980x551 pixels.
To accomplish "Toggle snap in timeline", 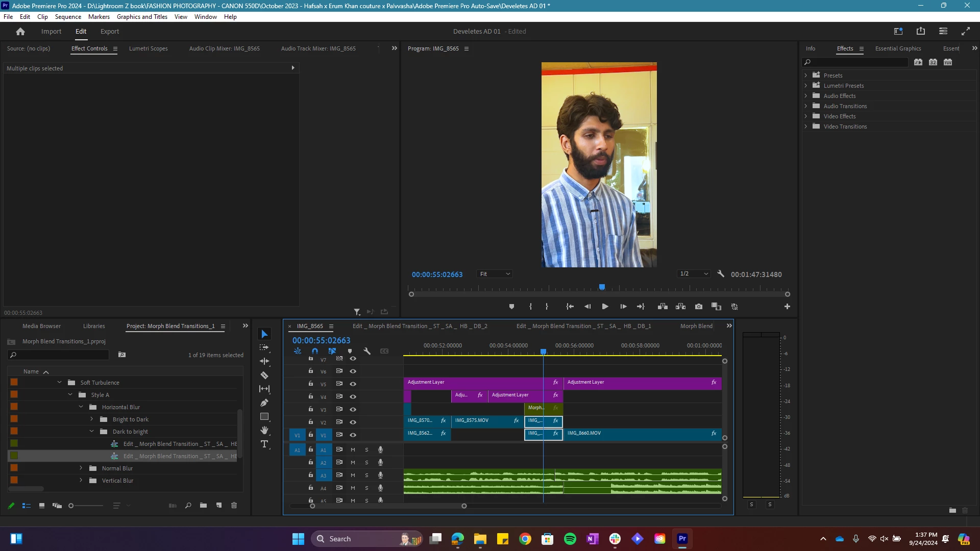I will pos(315,351).
